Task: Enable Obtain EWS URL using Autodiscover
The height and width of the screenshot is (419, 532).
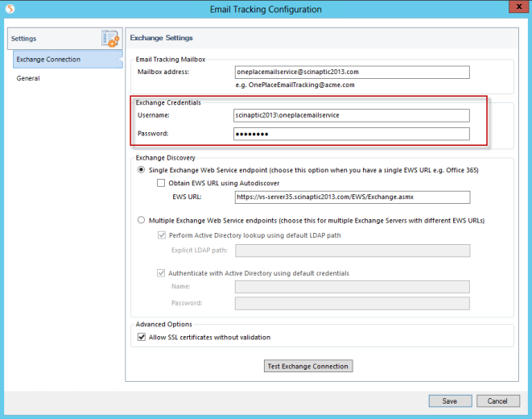Action: coord(162,184)
